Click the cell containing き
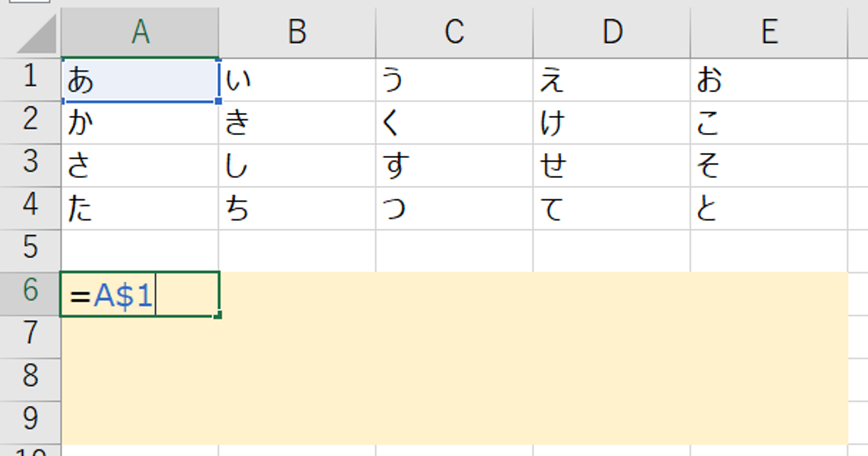Screen dimensions: 868x456 [x=297, y=122]
